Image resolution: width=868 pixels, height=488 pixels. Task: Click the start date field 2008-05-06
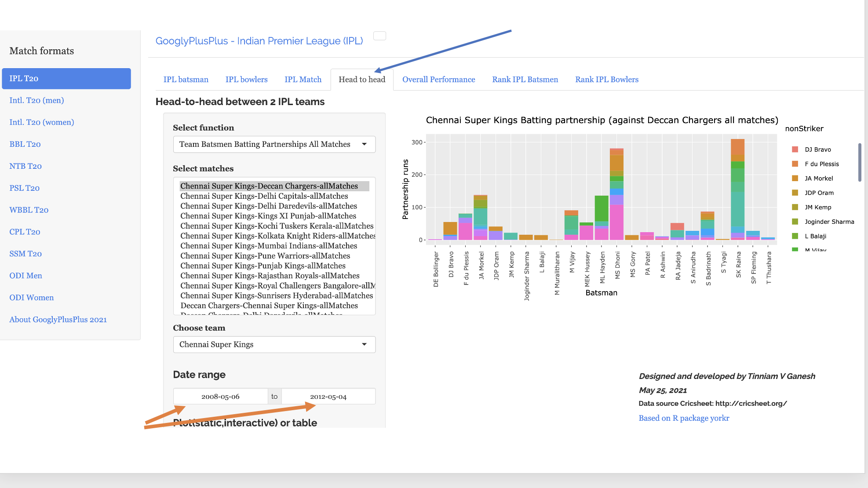pos(220,397)
